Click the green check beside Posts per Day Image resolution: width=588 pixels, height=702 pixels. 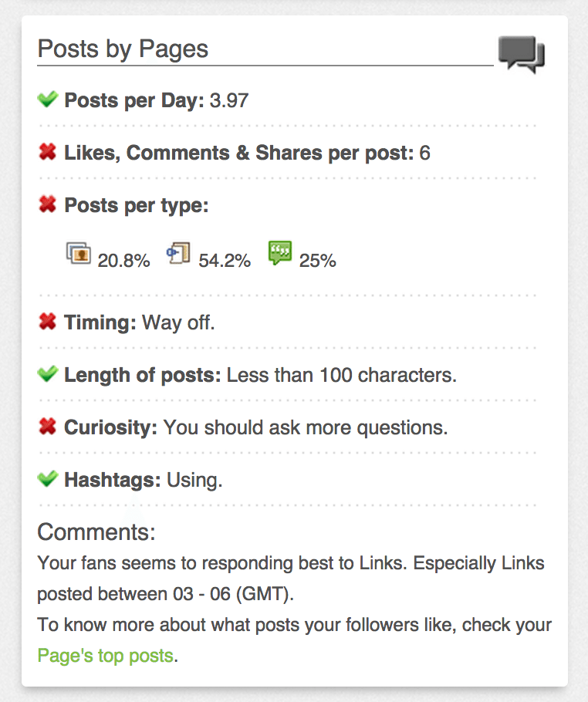point(46,100)
